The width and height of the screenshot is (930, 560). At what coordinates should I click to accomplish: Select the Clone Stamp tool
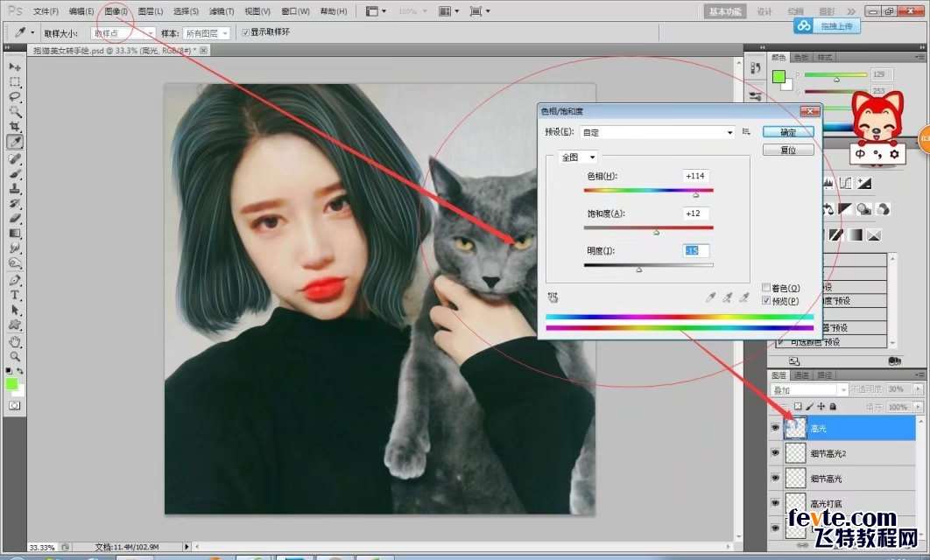pos(15,188)
